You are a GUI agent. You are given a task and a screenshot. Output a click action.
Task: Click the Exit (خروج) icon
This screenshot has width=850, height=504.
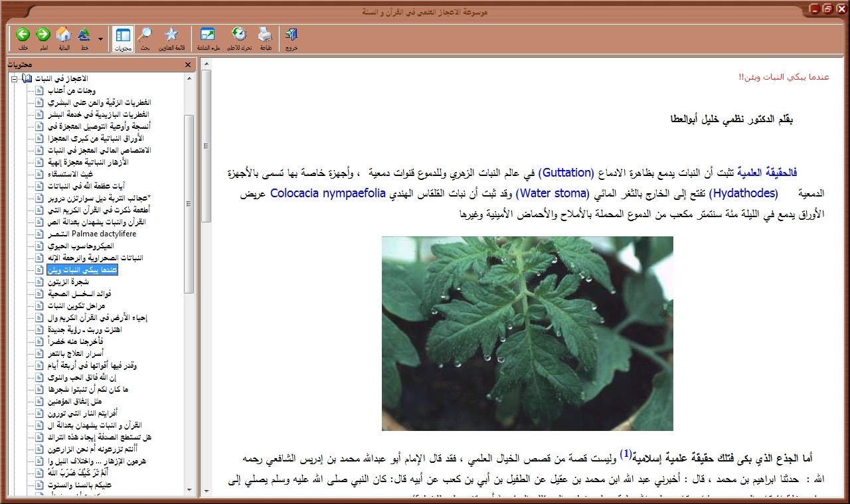point(291,35)
